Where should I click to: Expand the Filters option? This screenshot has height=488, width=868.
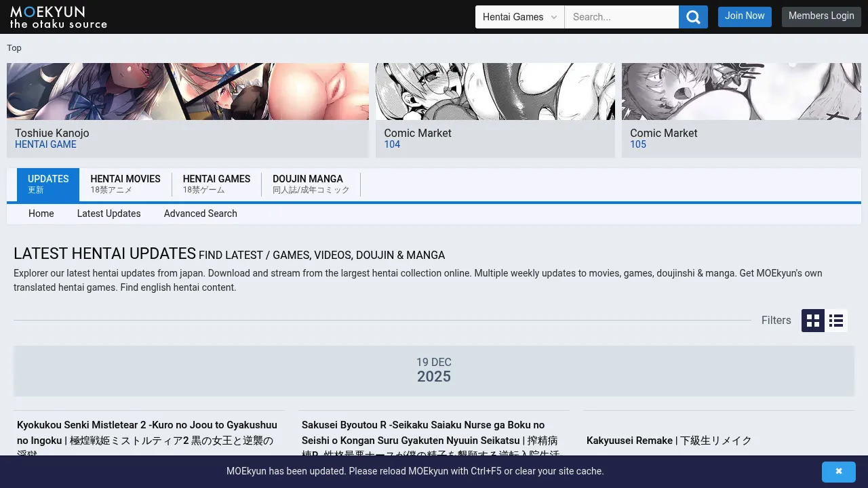pyautogui.click(x=776, y=321)
